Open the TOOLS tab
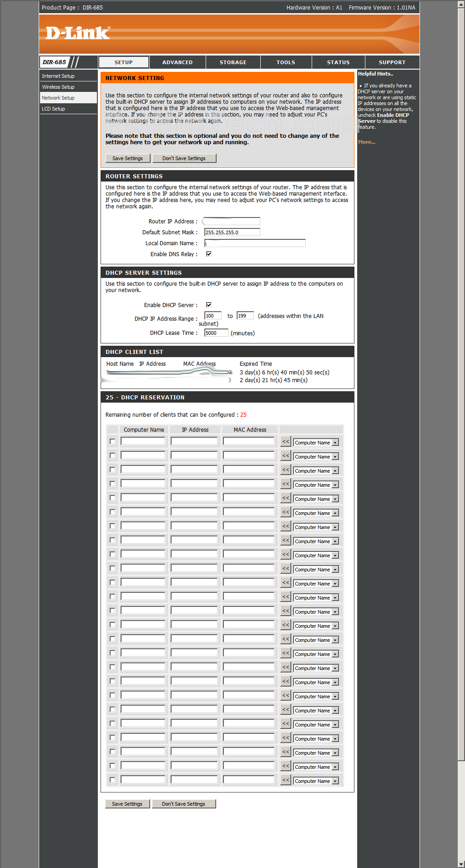The width and height of the screenshot is (465, 868). coord(286,62)
